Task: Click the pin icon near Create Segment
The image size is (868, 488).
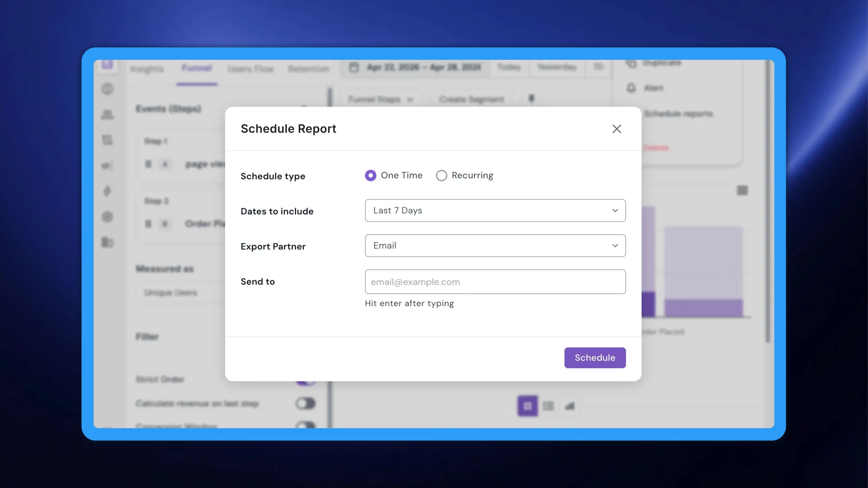Action: (531, 99)
